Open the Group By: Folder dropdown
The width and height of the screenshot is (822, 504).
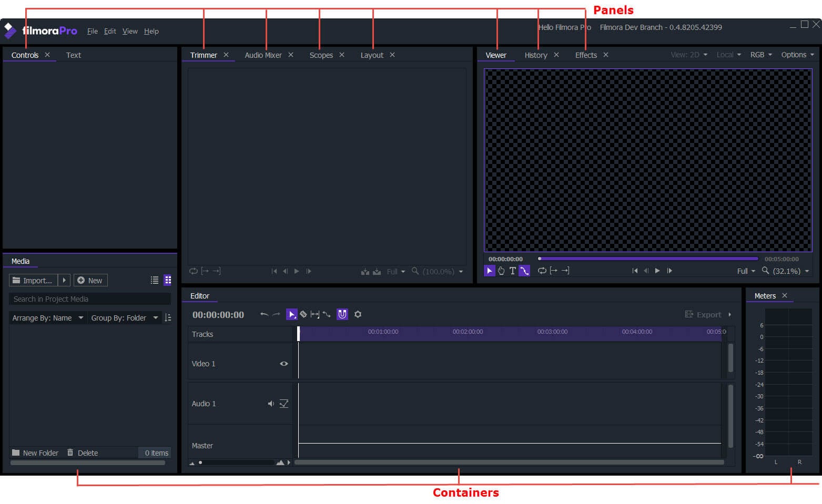[x=125, y=318]
